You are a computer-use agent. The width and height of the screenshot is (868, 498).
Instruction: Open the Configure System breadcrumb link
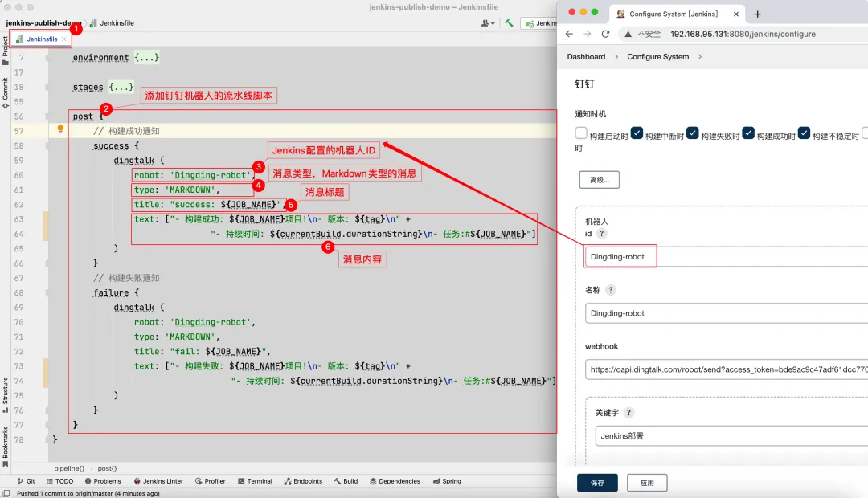[x=657, y=56]
